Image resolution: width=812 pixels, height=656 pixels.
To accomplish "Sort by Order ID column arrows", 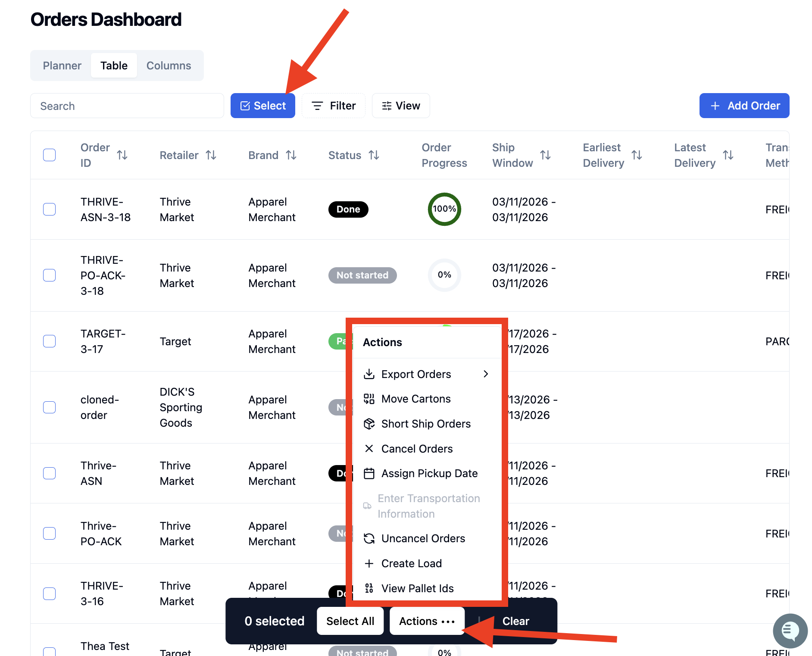I will 122,155.
